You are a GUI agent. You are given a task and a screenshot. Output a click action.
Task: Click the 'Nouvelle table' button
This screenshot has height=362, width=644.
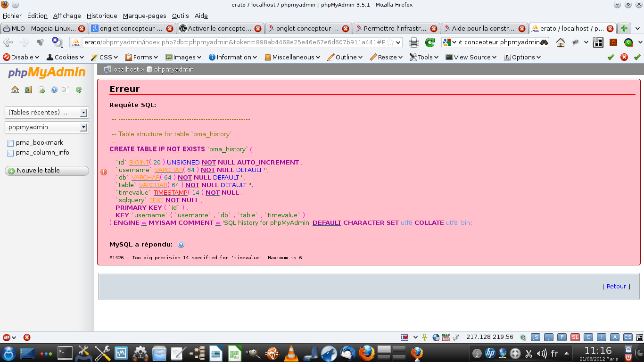coord(47,171)
